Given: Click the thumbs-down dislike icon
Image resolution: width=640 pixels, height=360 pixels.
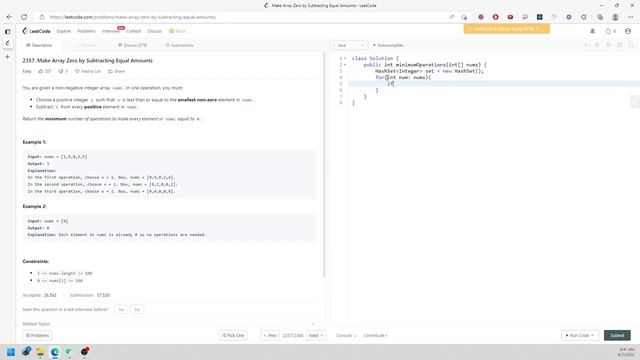Looking at the screenshot, I should (x=61, y=71).
